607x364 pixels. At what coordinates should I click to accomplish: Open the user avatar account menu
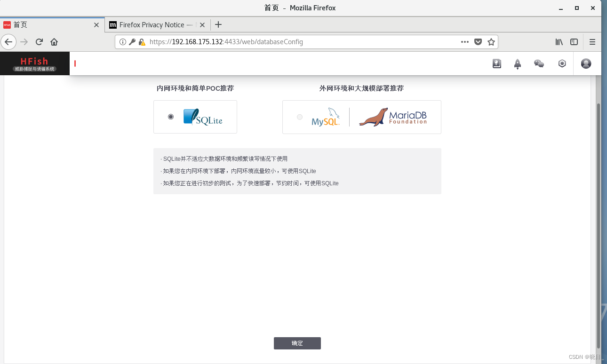pos(586,63)
